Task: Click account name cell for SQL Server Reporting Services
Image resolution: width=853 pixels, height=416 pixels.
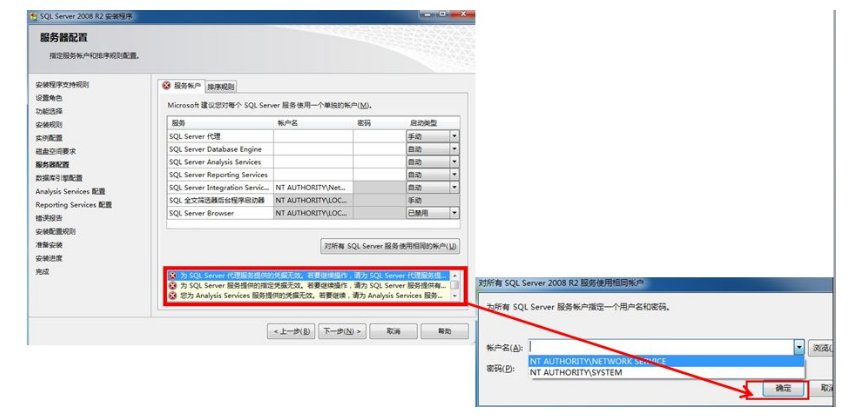Action: pos(313,175)
